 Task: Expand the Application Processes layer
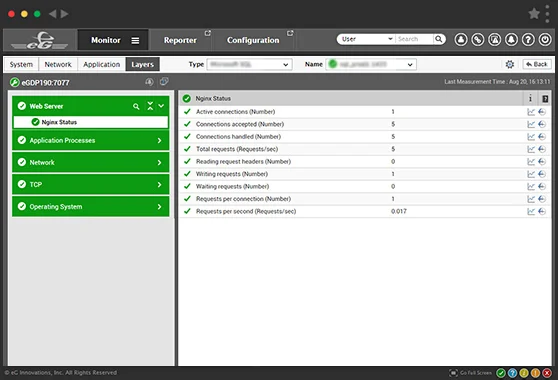[x=159, y=141]
